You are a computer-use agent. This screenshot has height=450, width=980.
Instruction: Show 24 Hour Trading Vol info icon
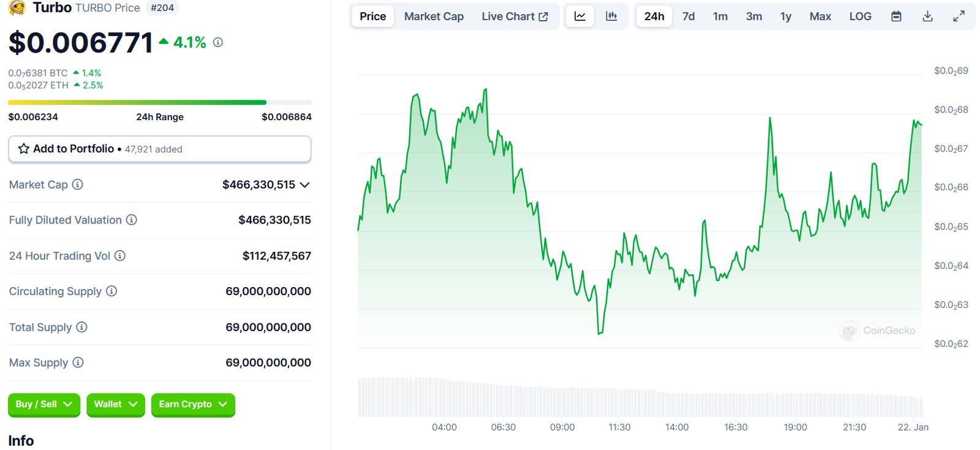click(x=120, y=255)
